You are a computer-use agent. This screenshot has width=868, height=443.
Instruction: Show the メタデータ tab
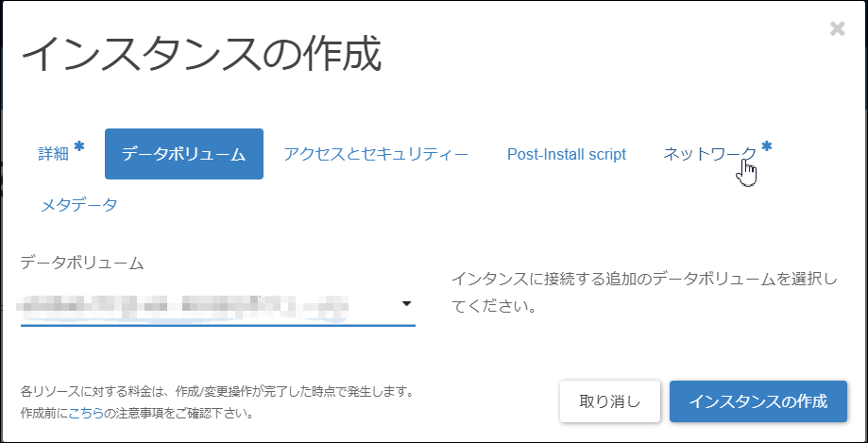(78, 204)
